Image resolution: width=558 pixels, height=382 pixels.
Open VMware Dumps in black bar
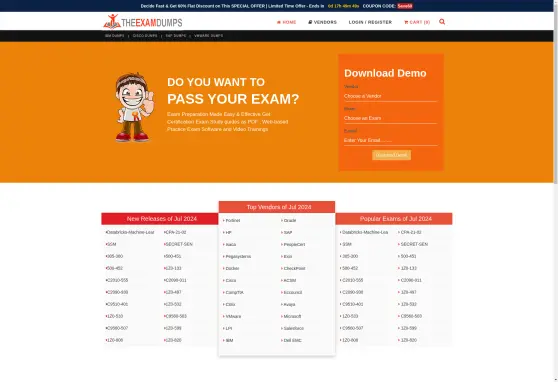click(209, 36)
